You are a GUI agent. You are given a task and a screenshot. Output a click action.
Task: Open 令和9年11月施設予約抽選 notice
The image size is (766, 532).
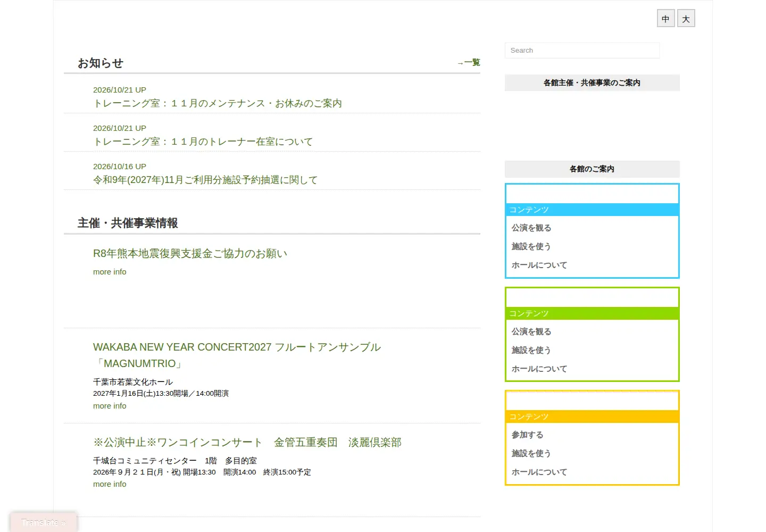click(205, 180)
